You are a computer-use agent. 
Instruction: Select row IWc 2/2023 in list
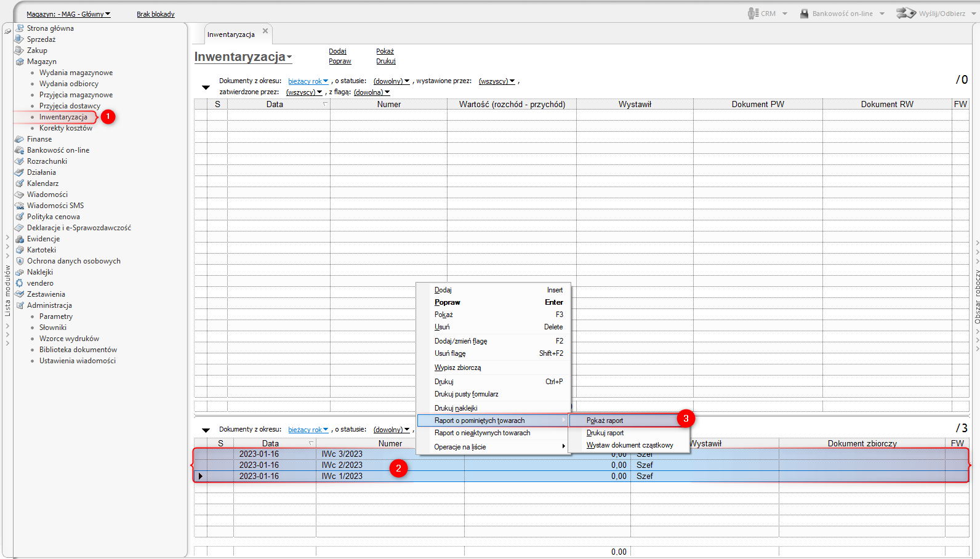coord(342,465)
